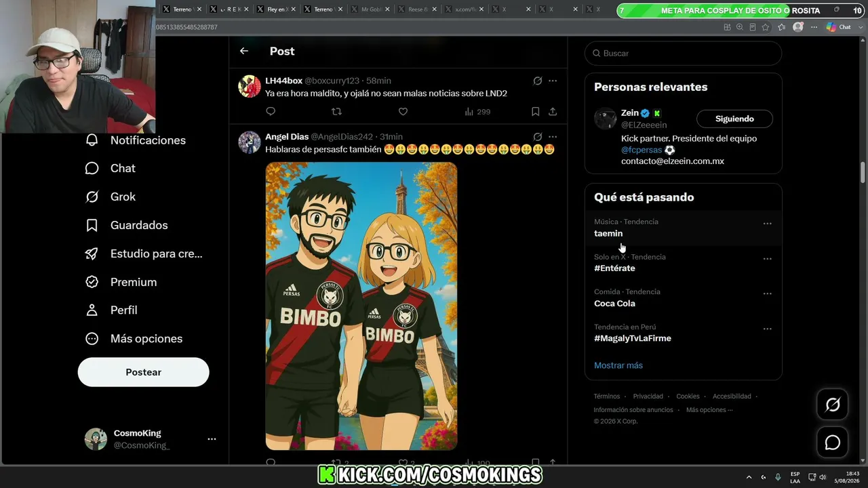Share LH44box's post

pyautogui.click(x=553, y=111)
